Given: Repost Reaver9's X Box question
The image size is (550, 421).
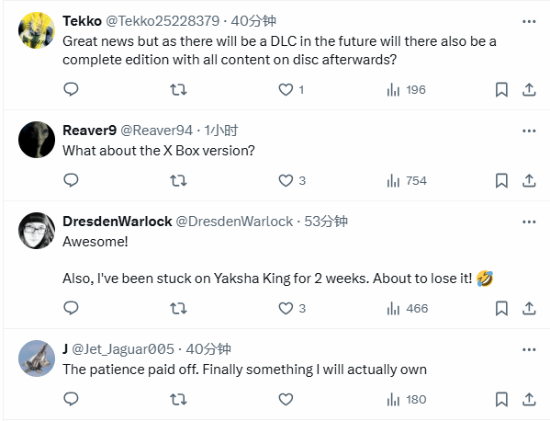Looking at the screenshot, I should 179,181.
